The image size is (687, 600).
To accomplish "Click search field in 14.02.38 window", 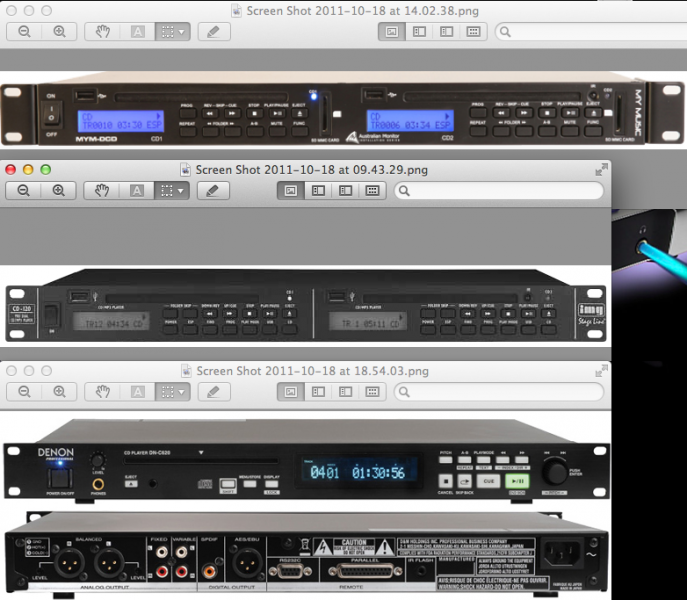I will coord(591,32).
